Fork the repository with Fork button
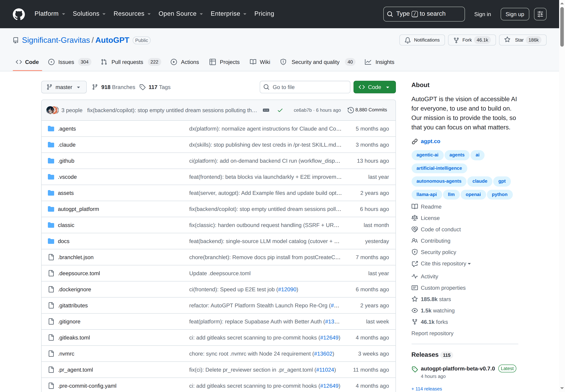This screenshot has height=392, width=565. click(472, 40)
